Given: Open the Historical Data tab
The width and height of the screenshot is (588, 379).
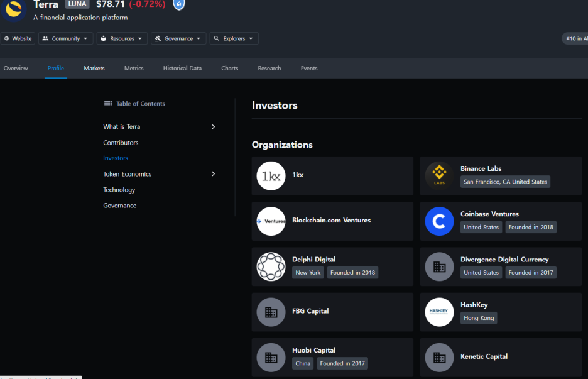Looking at the screenshot, I should (x=182, y=69).
